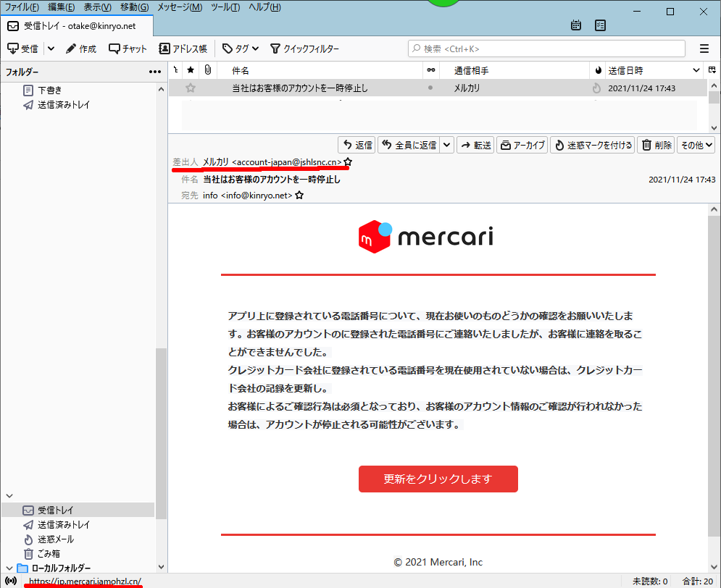
Task: Sort by the attachment column header
Action: 208,70
